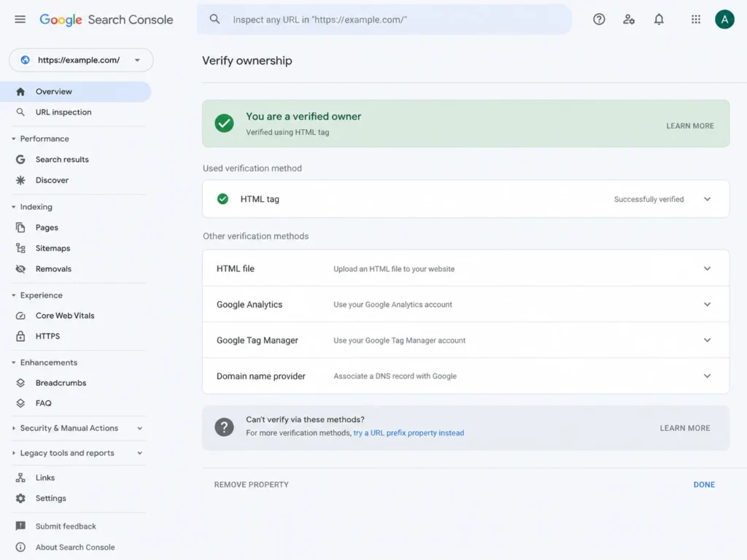
Task: Click the URL inspection magnifier icon
Action: [x=20, y=112]
